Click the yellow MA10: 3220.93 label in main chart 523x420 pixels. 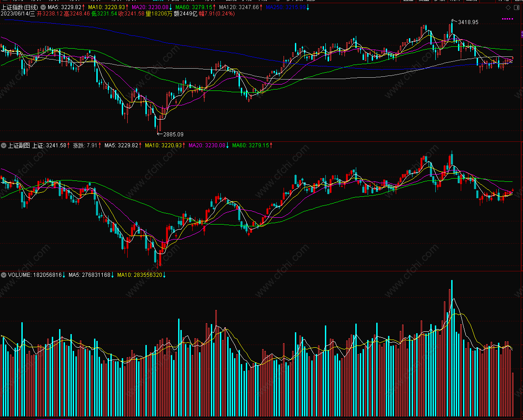tap(106, 7)
